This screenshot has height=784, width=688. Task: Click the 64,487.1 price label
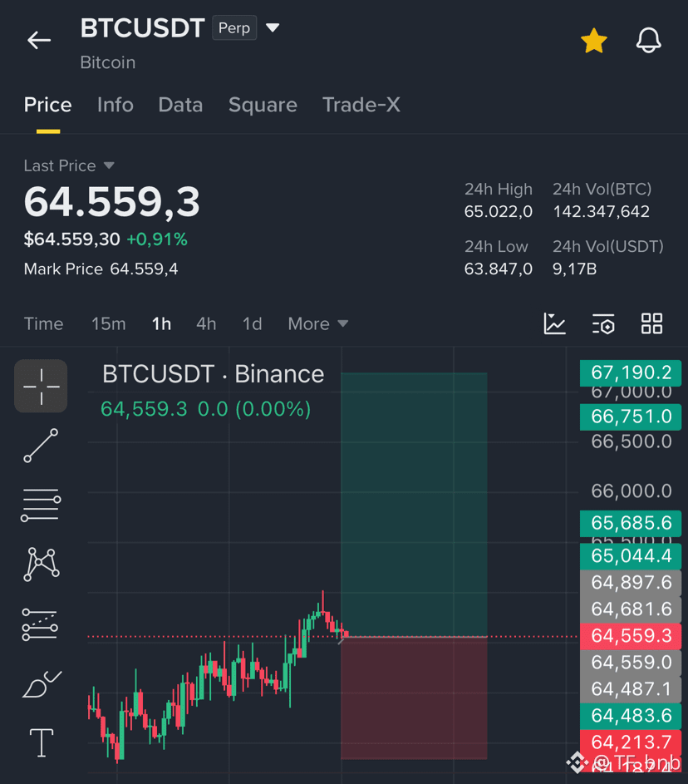point(631,689)
